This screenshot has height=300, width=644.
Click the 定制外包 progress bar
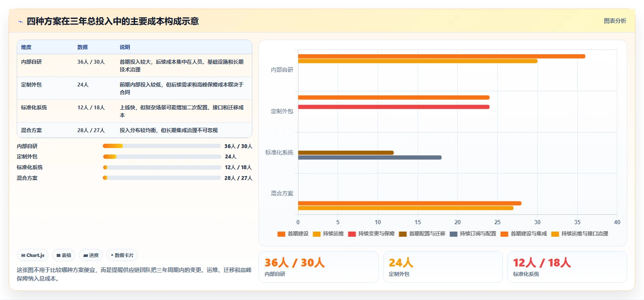pyautogui.click(x=162, y=157)
